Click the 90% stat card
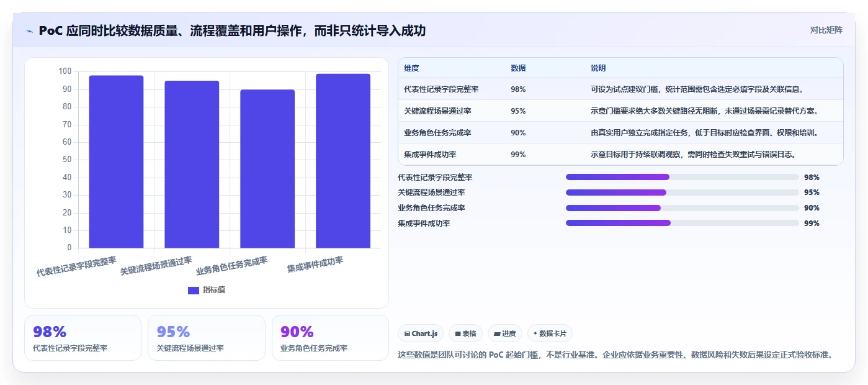868x385 pixels. pos(330,338)
